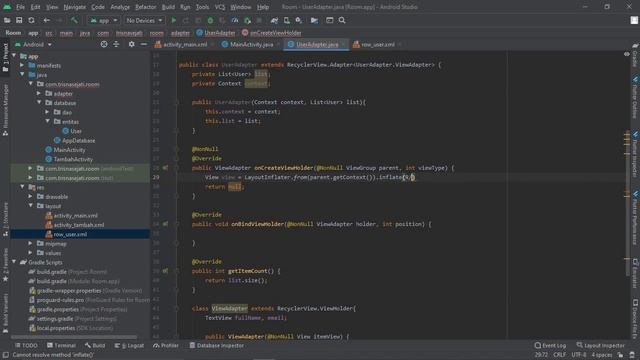This screenshot has height=360, width=640.
Task: Open the 'No Devices' dropdown
Action: point(144,20)
